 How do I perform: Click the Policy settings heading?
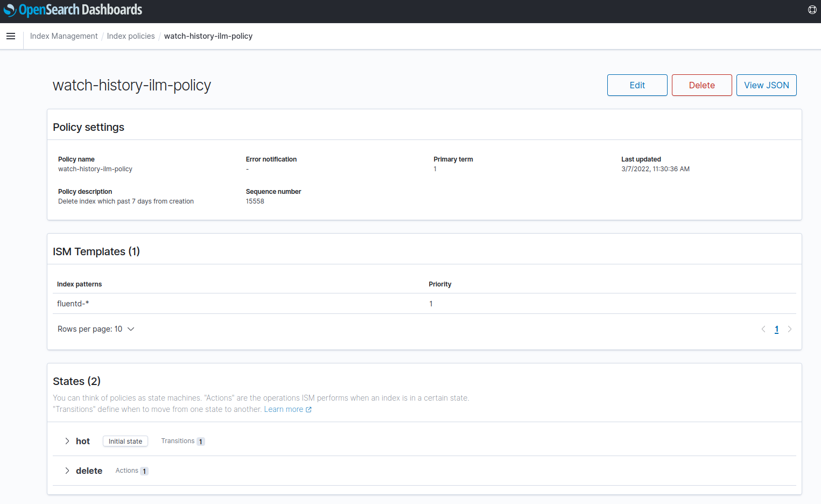click(88, 127)
